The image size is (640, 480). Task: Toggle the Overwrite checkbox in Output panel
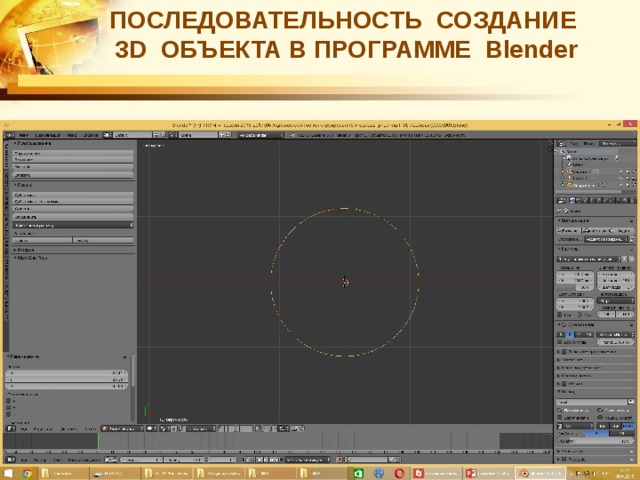click(x=560, y=410)
